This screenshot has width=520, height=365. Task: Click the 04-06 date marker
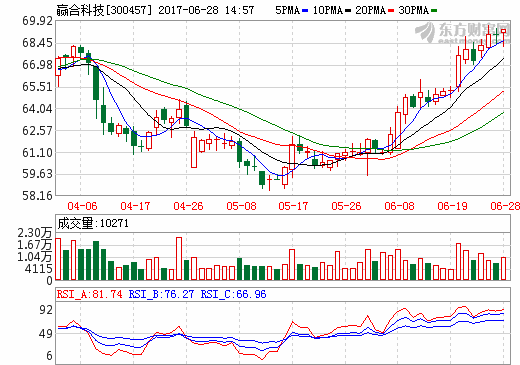click(82, 206)
